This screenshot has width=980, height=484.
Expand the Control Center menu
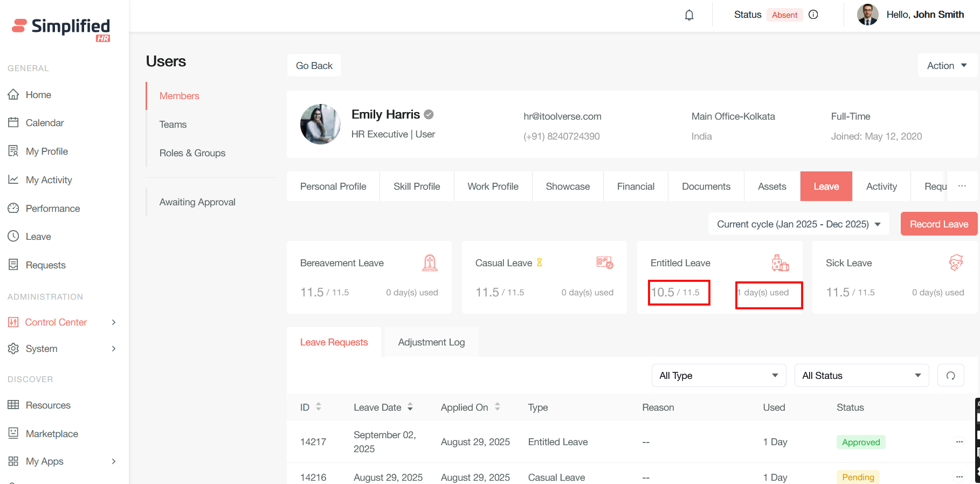62,322
